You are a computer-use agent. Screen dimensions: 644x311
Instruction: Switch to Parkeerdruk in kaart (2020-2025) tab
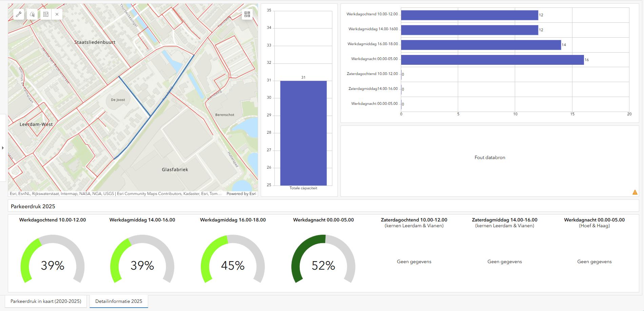pos(46,301)
